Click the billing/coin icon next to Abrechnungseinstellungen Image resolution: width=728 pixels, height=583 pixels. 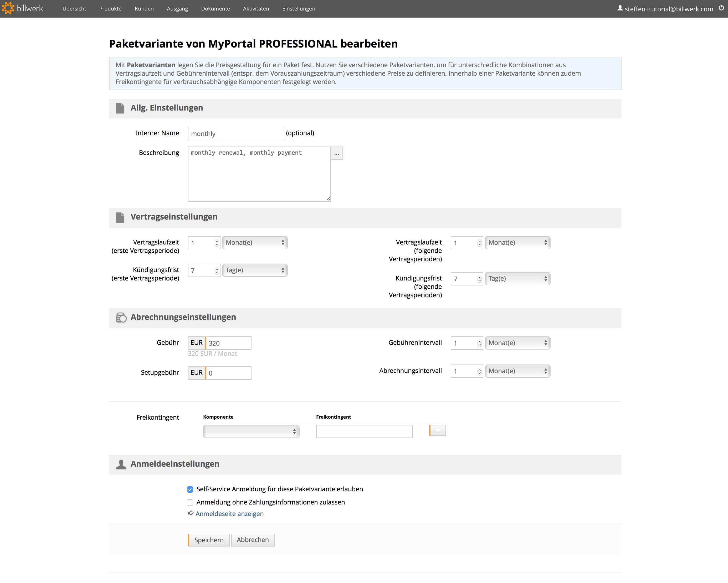tap(120, 317)
